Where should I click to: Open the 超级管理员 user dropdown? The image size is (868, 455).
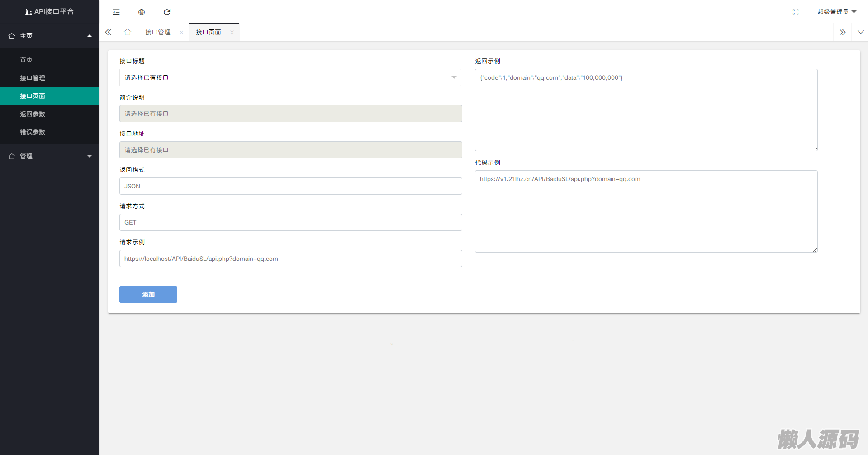click(836, 12)
